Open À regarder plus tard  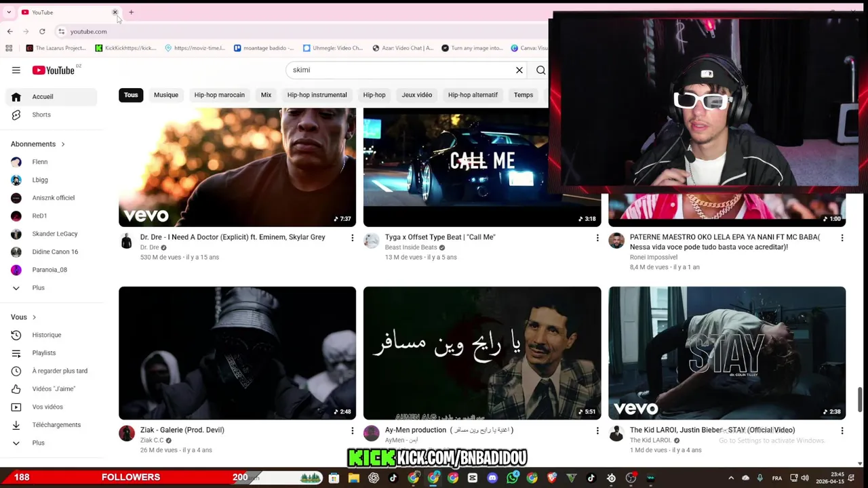[52, 371]
